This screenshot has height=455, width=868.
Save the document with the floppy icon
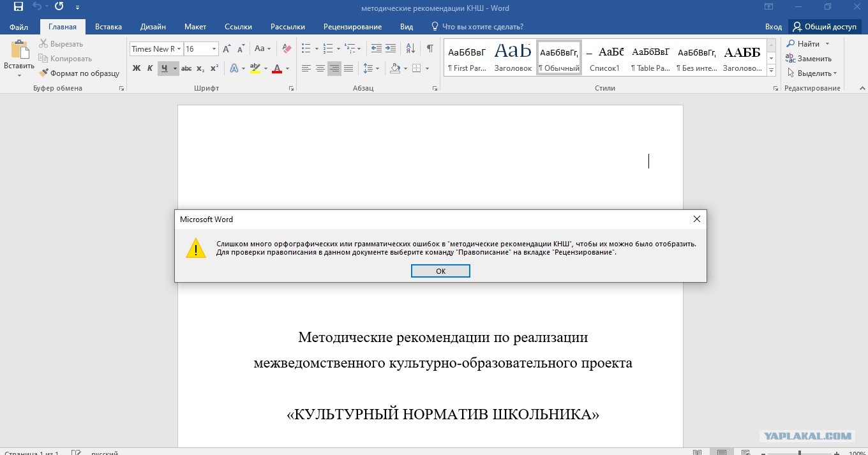(19, 7)
